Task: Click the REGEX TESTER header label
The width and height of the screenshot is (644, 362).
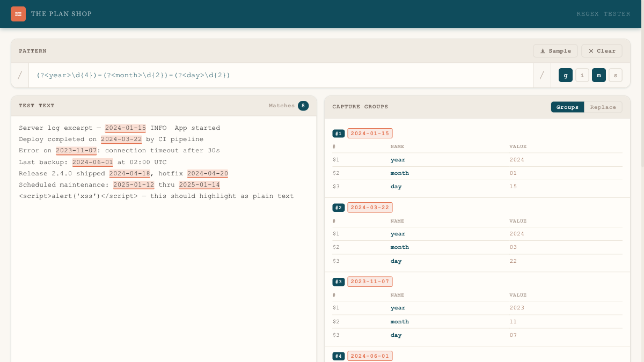Action: pyautogui.click(x=603, y=14)
